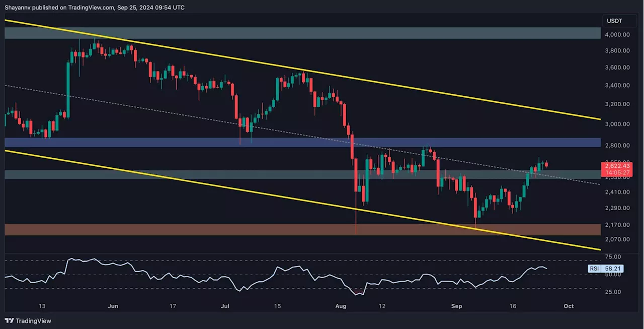
Task: Click the 3,400.00 price axis label
Action: click(x=618, y=85)
